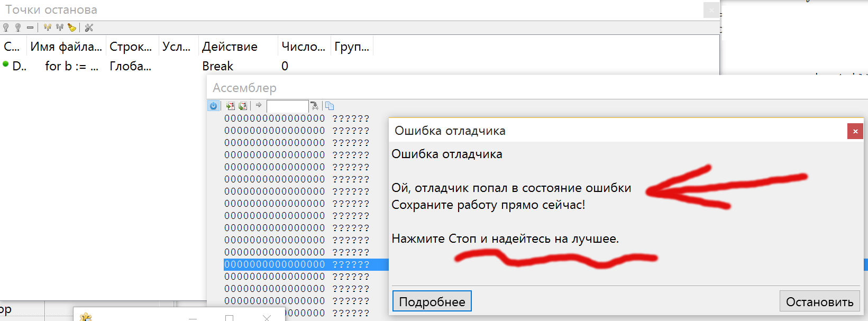Select the breakpoint row 'for b :='
Image resolution: width=868 pixels, height=321 pixels.
71,66
